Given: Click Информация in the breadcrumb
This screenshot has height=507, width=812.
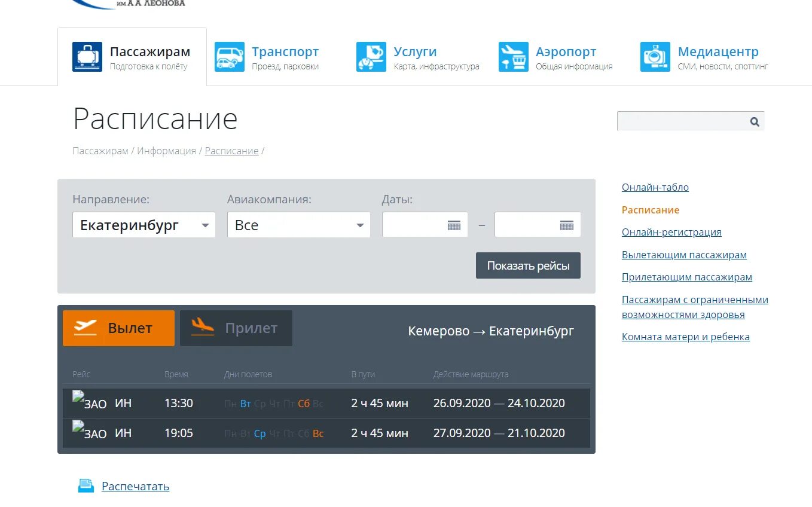Looking at the screenshot, I should tap(167, 151).
